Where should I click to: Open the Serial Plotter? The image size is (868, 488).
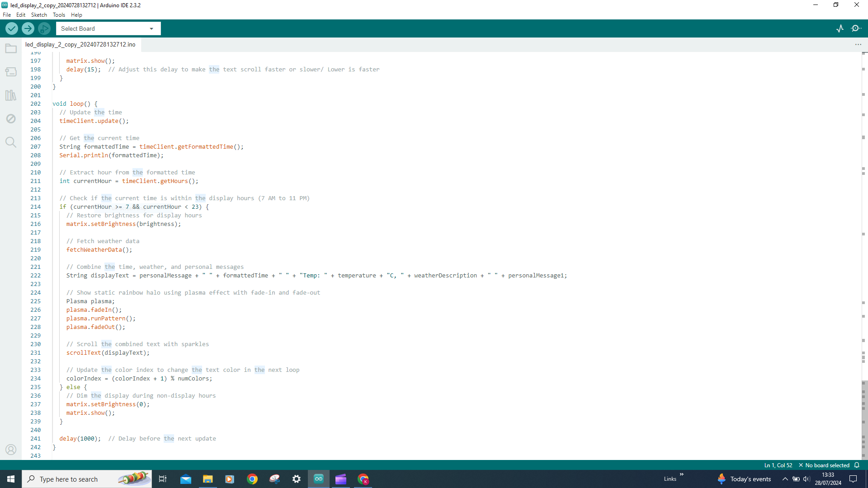pos(840,28)
